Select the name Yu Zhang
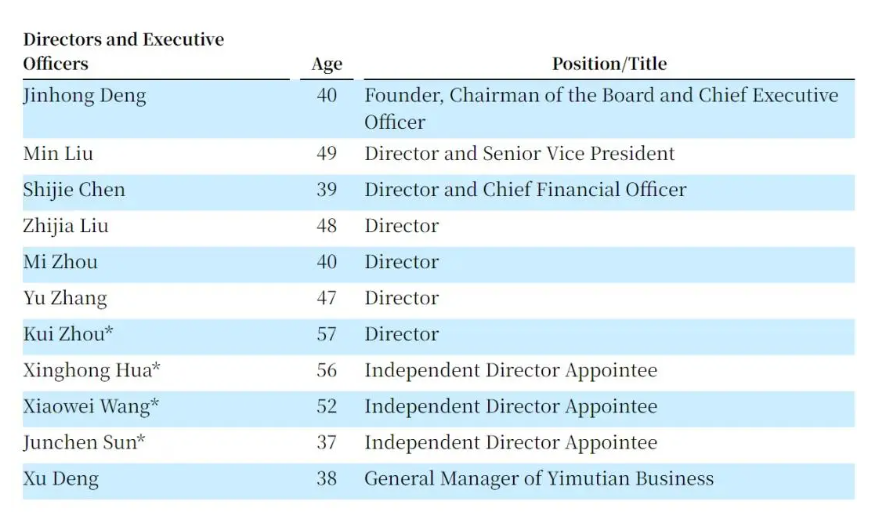This screenshot has height=515, width=870. [x=65, y=299]
